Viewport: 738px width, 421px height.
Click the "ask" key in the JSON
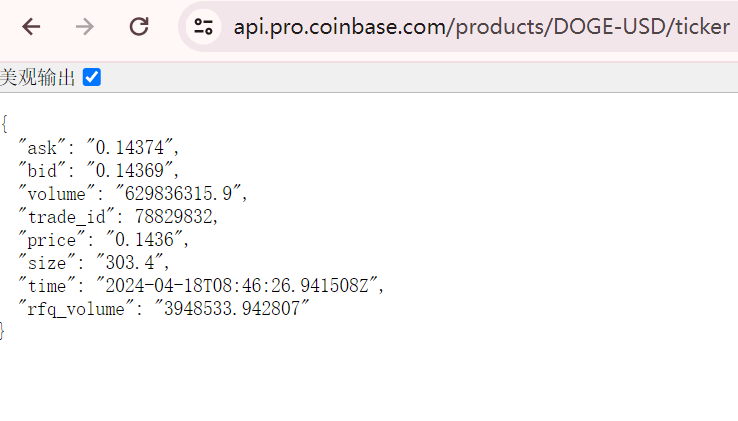point(42,147)
